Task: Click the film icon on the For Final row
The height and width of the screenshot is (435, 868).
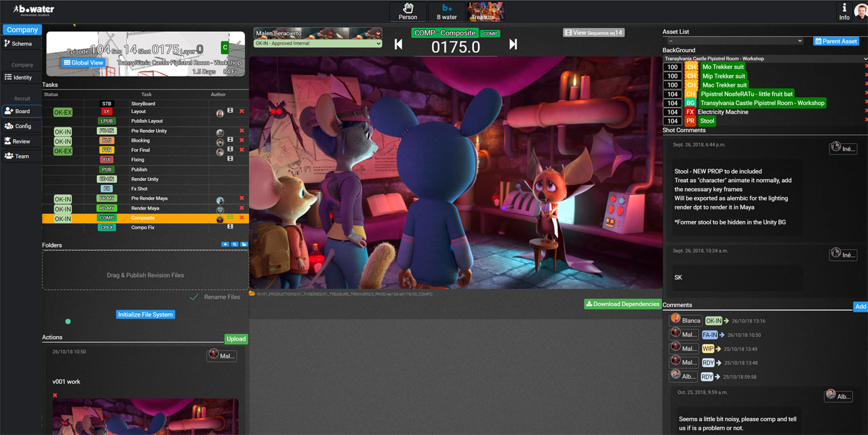Action: coord(231,150)
